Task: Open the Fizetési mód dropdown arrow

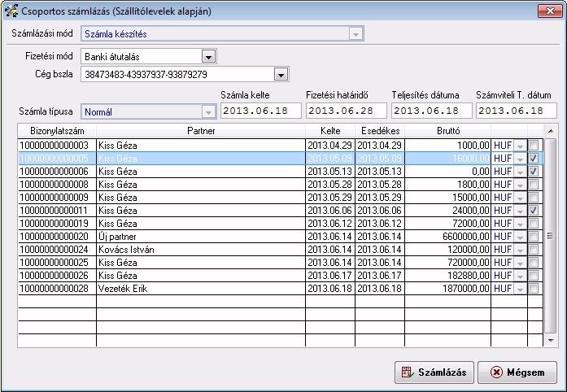Action: click(x=208, y=57)
